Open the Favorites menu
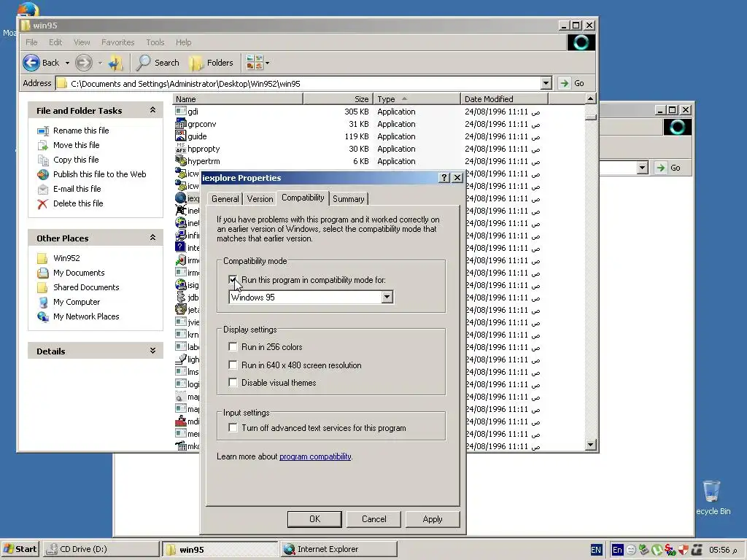Image resolution: width=747 pixels, height=560 pixels. (117, 42)
